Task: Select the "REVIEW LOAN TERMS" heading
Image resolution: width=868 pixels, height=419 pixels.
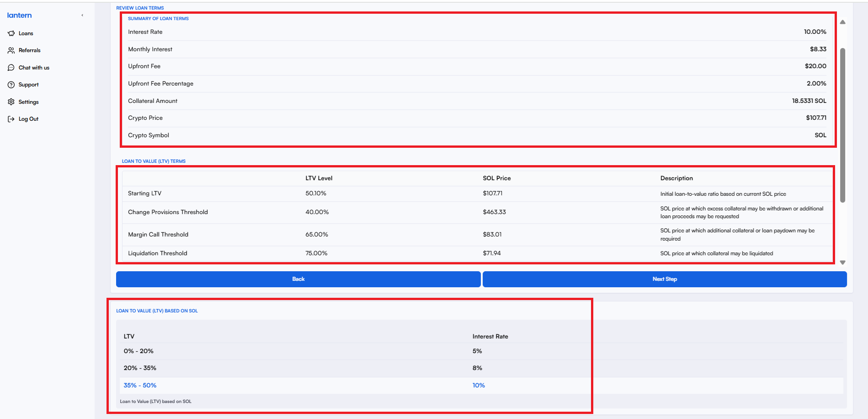Action: [x=140, y=8]
